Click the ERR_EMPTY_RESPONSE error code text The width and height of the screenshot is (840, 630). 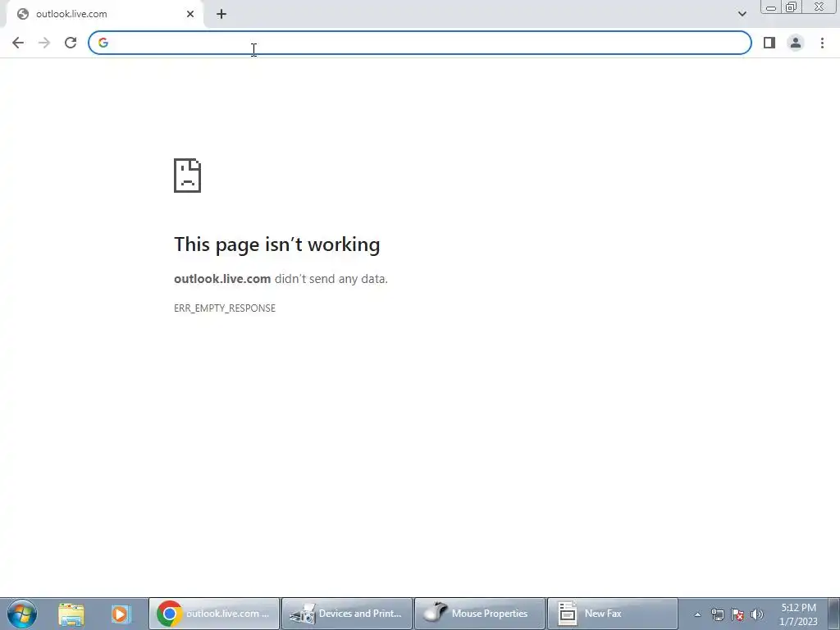point(225,308)
